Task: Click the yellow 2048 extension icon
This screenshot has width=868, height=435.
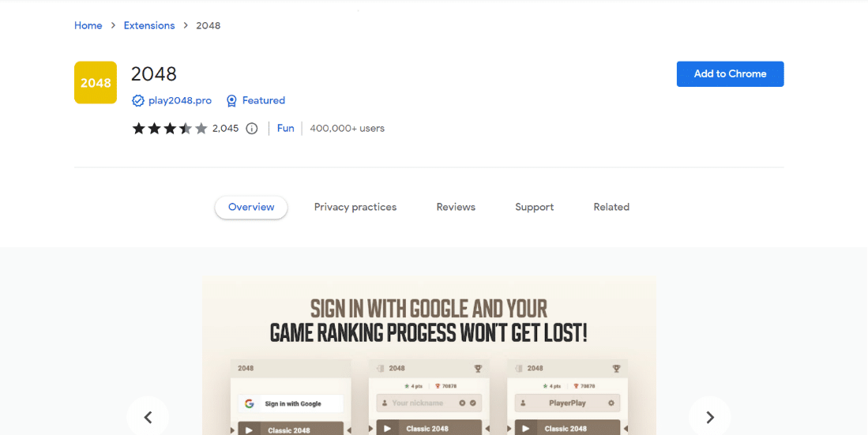Action: [x=96, y=82]
